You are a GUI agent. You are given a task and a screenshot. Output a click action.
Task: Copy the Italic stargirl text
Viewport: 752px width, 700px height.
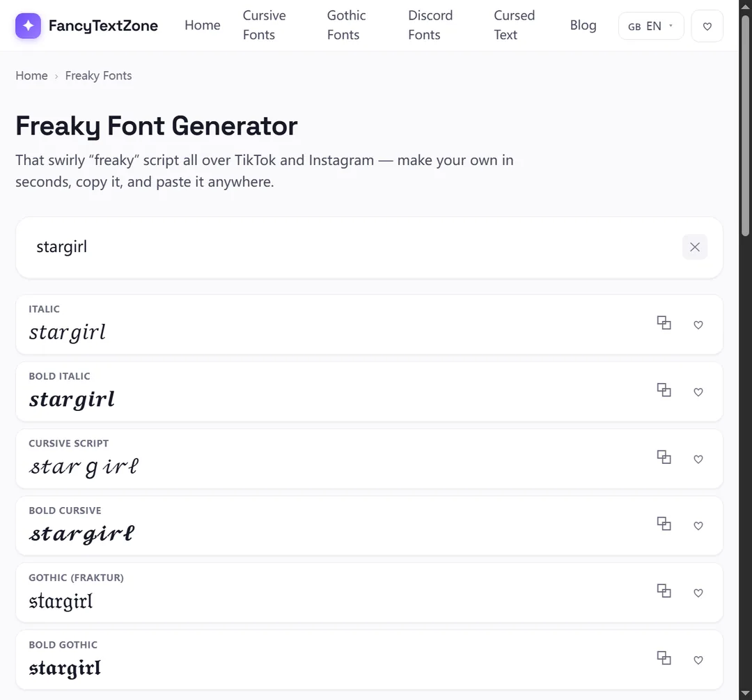click(x=664, y=323)
